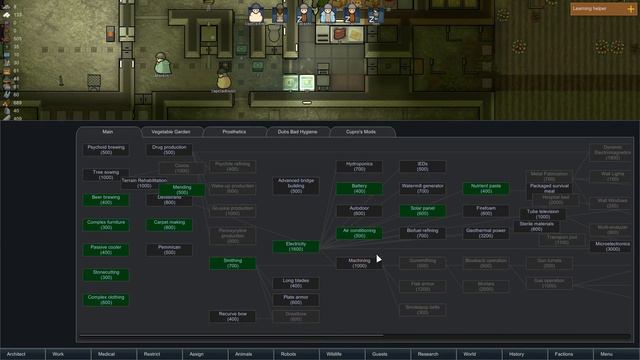The height and width of the screenshot is (360, 640).
Task: Open the World view from bottom bar
Action: pos(480,354)
